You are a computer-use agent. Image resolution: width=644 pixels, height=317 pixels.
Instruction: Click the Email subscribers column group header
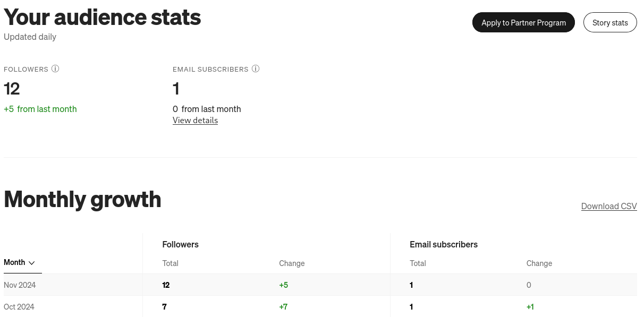coord(444,245)
